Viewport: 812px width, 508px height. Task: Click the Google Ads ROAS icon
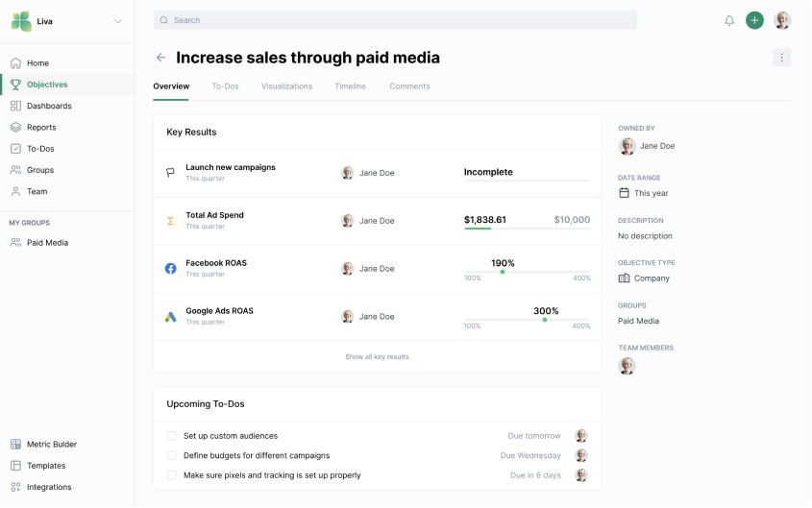tap(170, 317)
